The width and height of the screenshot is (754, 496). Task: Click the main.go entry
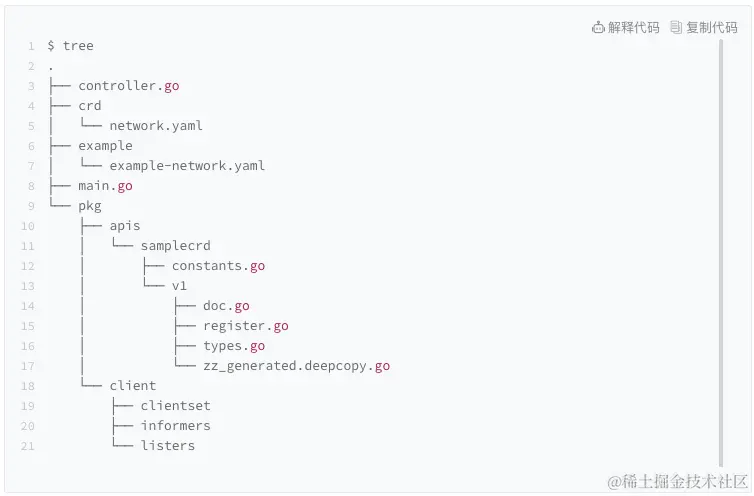click(105, 186)
